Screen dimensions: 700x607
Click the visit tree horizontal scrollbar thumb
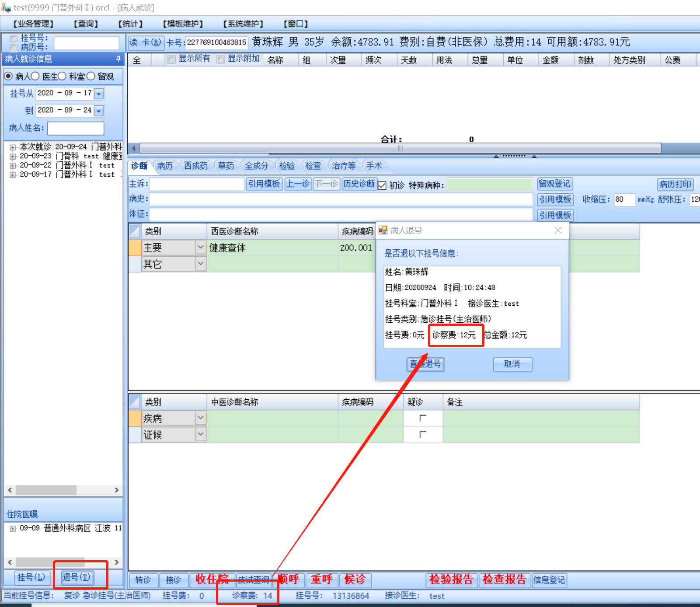tap(46, 490)
